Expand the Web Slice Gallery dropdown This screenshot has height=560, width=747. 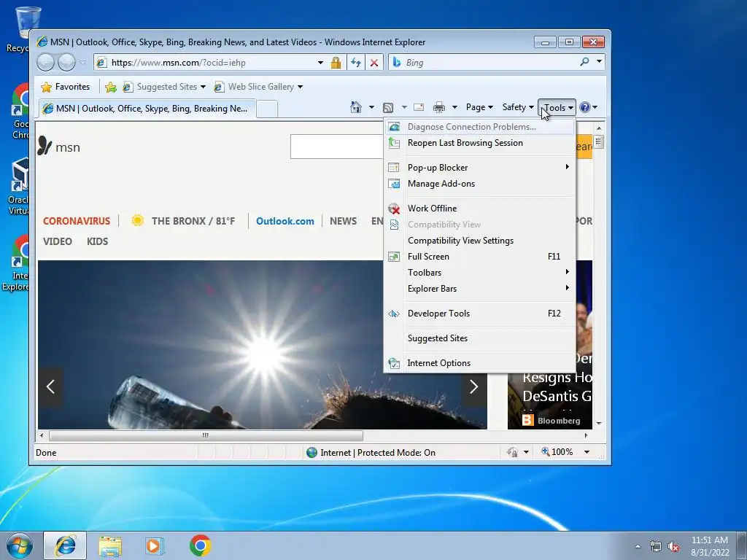click(300, 87)
